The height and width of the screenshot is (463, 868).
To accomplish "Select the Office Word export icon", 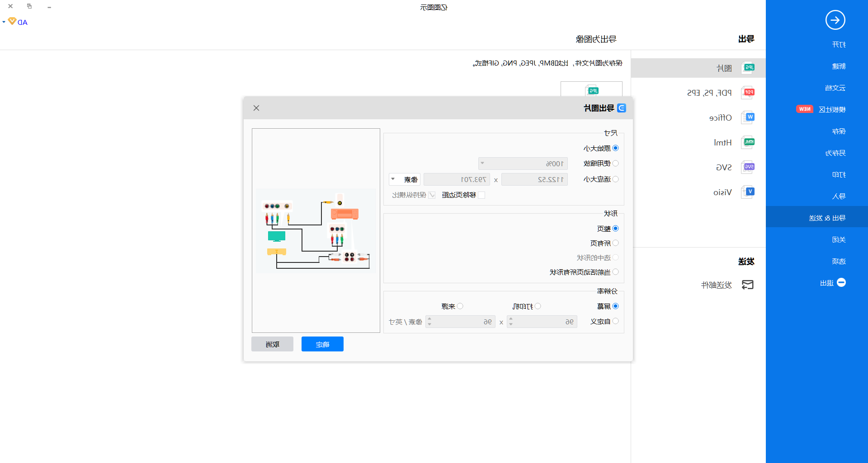I will coord(748,117).
